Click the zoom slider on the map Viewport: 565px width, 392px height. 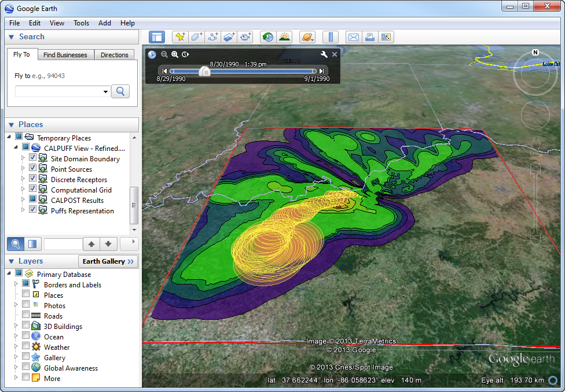536,204
